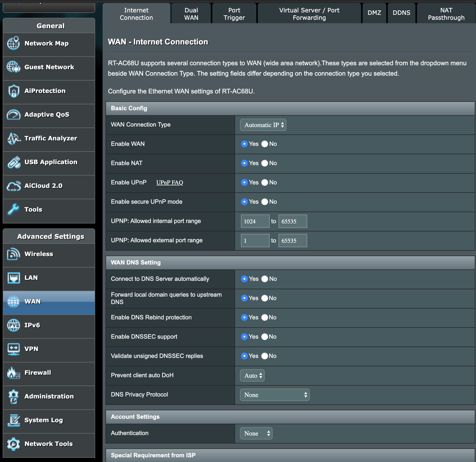The height and width of the screenshot is (462, 476).
Task: Click the USB Application icon
Action: pyautogui.click(x=51, y=162)
